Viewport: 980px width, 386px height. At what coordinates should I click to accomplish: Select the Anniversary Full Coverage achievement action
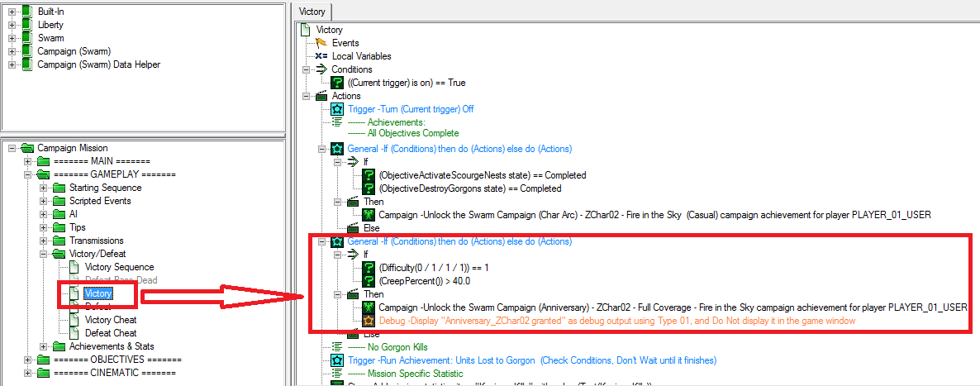673,307
